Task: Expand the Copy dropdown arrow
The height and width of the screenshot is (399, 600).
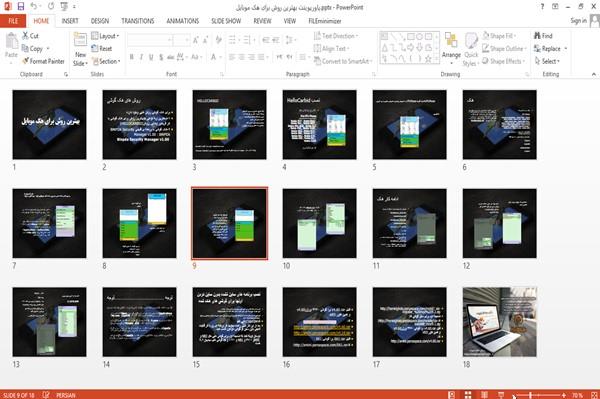Action: tap(48, 49)
